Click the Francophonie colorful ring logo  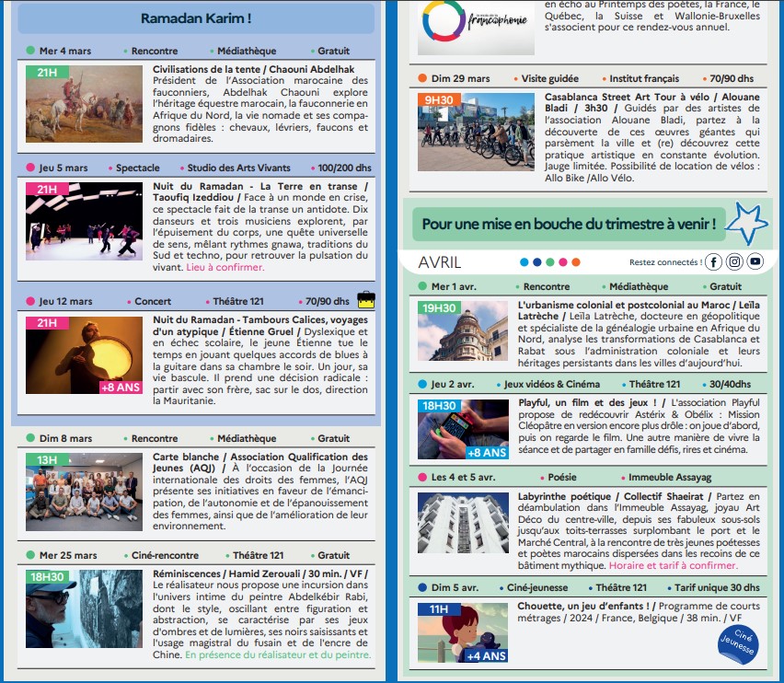coord(444,20)
